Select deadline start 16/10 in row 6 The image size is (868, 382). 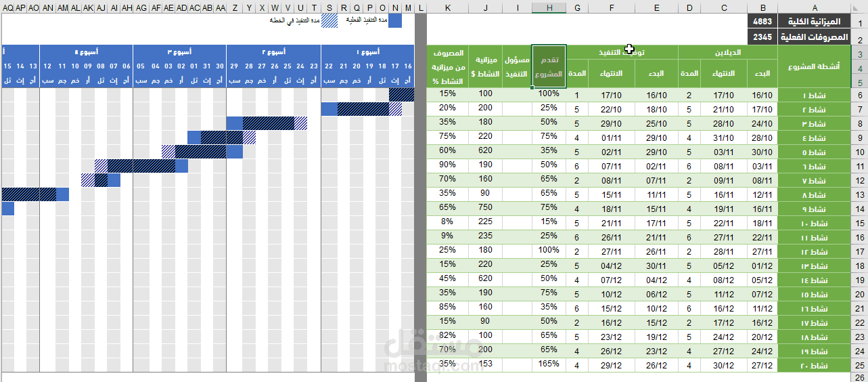click(x=762, y=95)
